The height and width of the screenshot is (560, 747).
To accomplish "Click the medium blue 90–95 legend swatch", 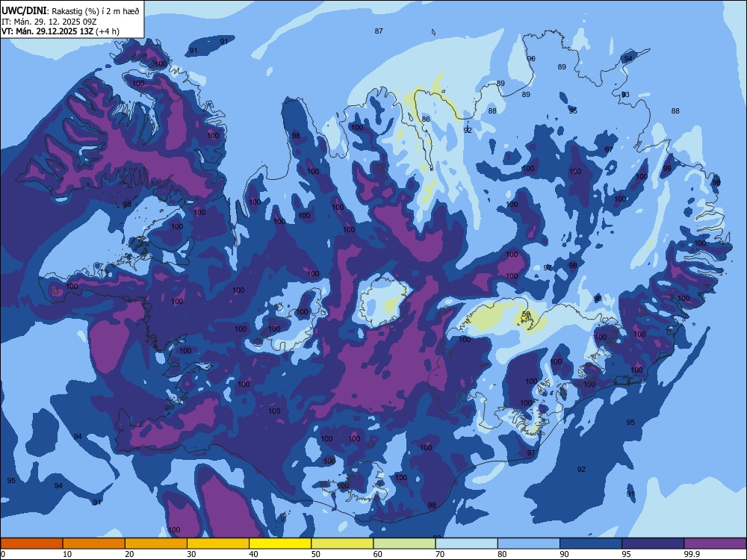I will pos(591,544).
